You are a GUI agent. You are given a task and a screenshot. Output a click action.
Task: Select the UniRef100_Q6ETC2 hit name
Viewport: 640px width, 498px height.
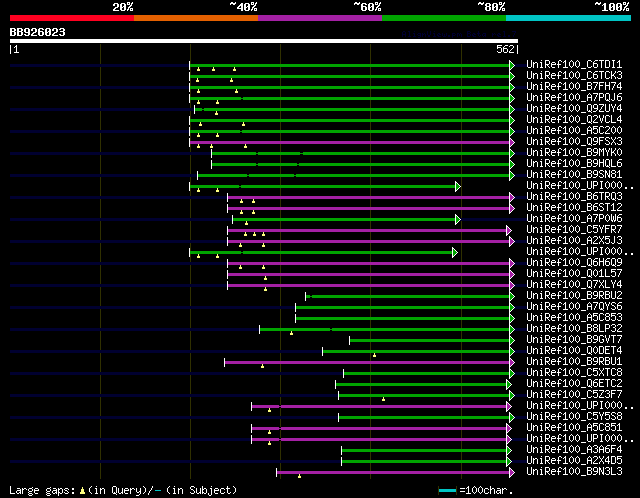(x=574, y=383)
